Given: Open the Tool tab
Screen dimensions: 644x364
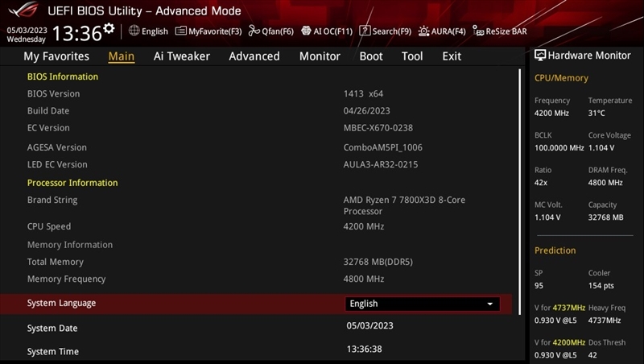Looking at the screenshot, I should click(x=412, y=56).
